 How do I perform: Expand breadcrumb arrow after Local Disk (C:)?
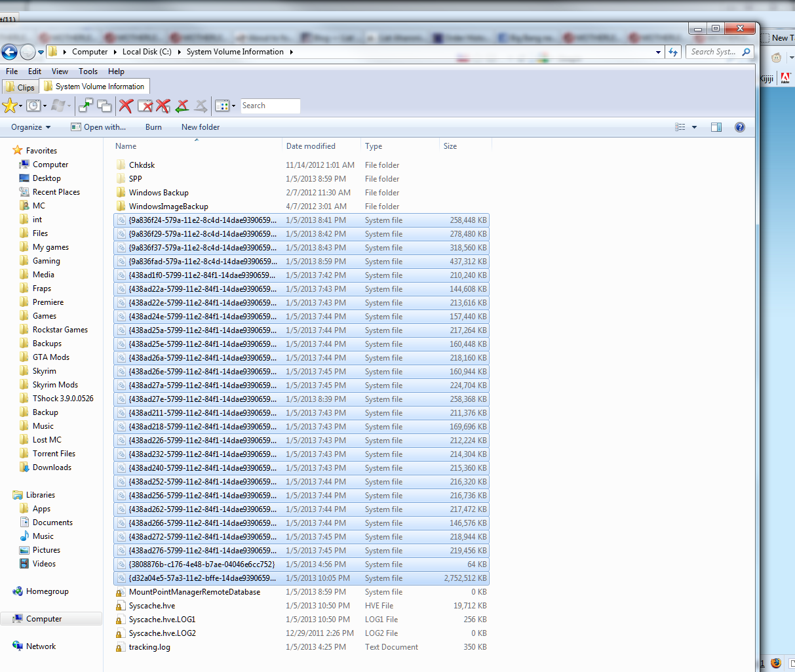pyautogui.click(x=179, y=52)
